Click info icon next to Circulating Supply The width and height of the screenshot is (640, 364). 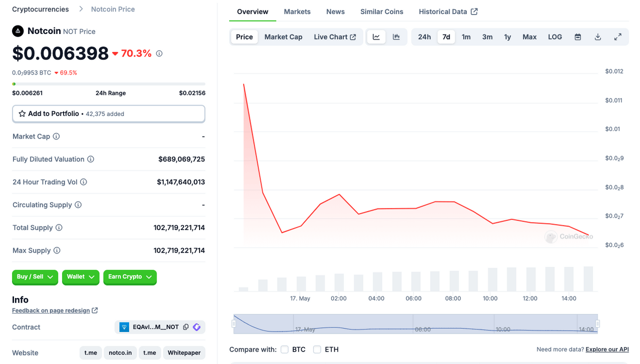pos(78,205)
